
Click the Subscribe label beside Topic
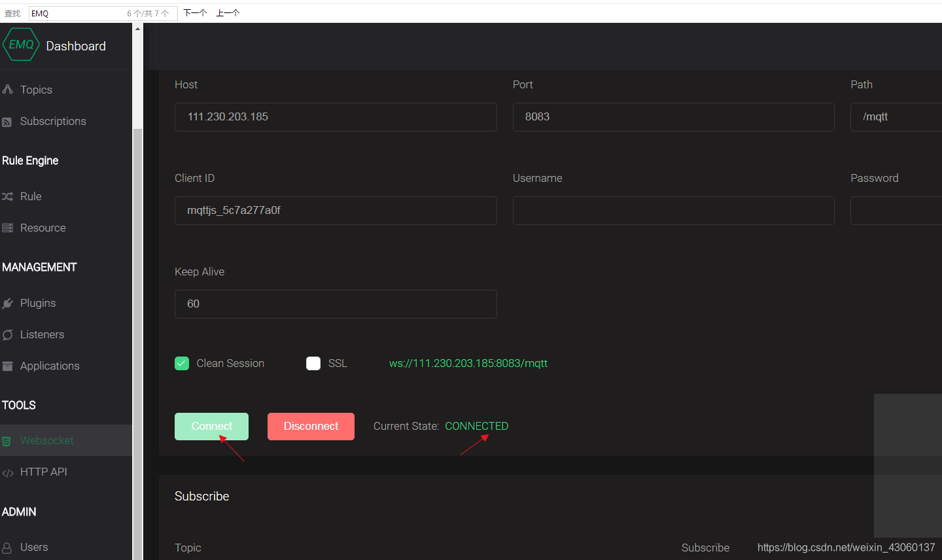[705, 548]
